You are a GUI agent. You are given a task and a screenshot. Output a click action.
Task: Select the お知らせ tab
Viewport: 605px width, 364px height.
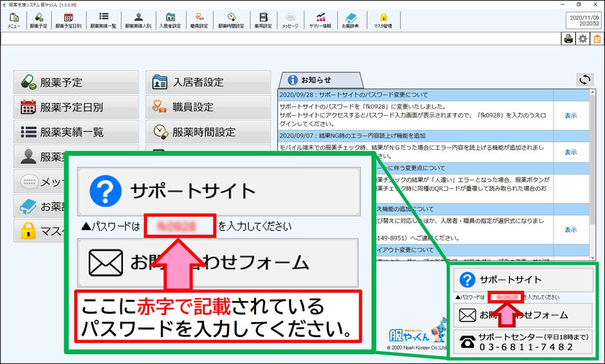pos(321,80)
